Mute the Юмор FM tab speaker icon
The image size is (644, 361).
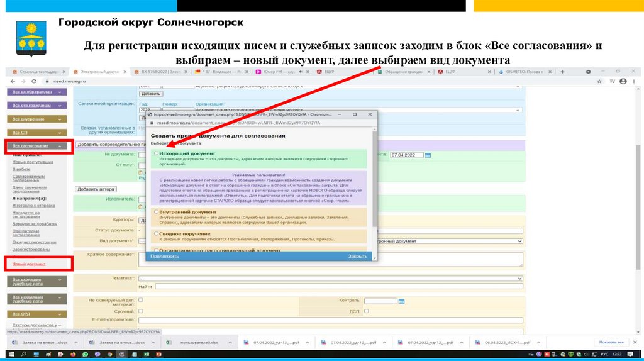[301, 72]
